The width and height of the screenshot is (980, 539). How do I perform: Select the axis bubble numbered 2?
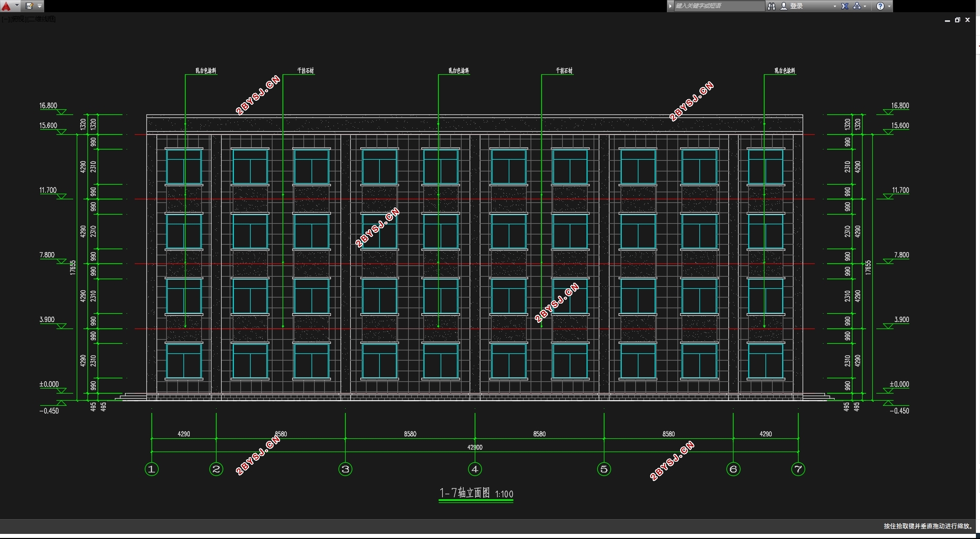click(216, 469)
